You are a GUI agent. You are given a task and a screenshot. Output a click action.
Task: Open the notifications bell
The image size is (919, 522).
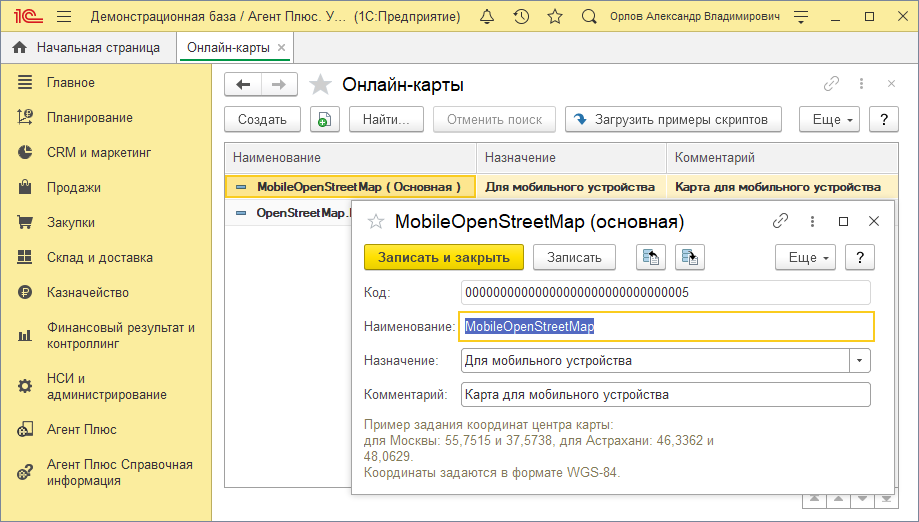(x=486, y=16)
